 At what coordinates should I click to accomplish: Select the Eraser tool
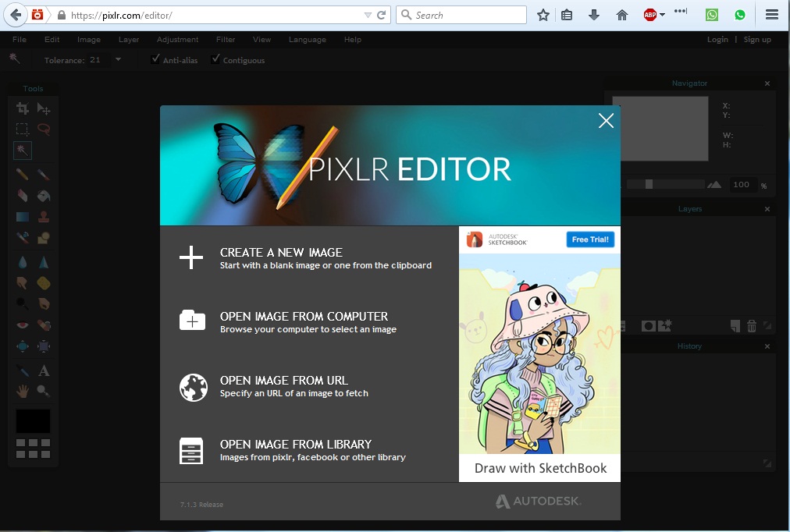point(22,195)
